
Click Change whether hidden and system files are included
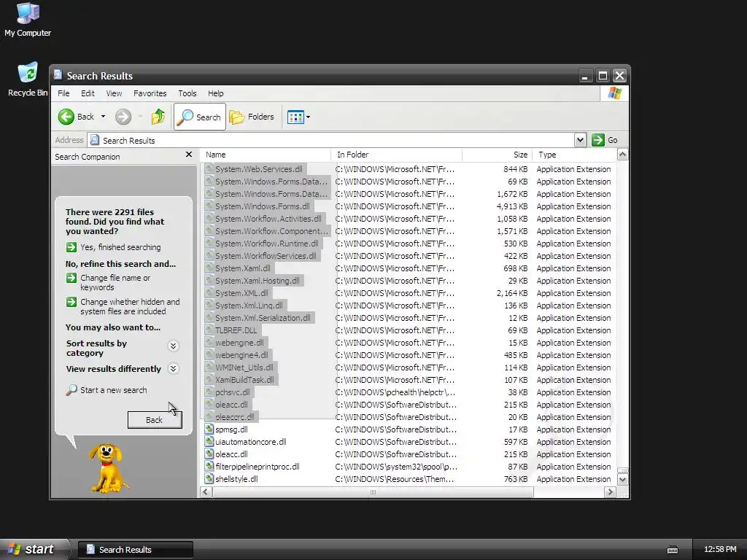coord(130,307)
